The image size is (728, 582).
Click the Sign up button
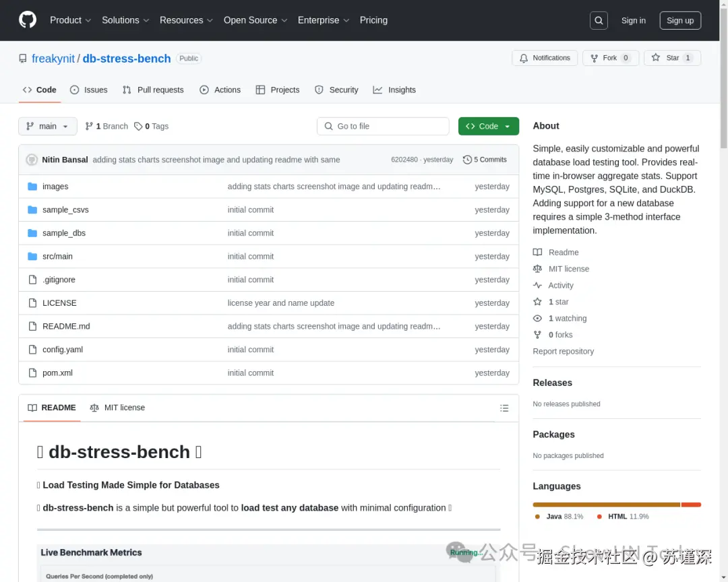(680, 20)
